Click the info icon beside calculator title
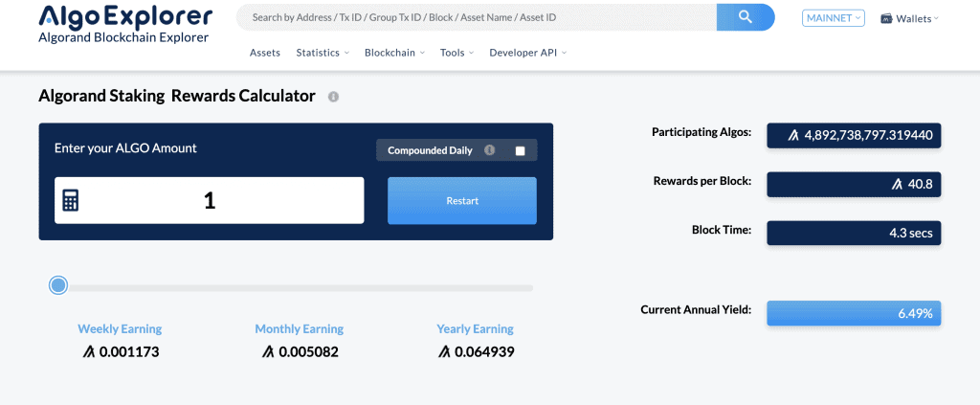 (334, 97)
